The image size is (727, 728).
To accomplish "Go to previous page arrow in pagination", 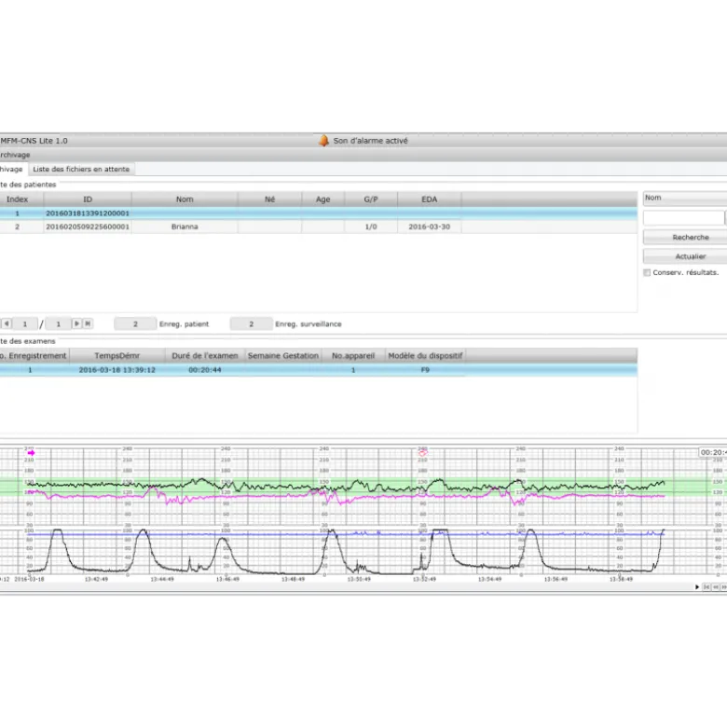I will point(7,323).
